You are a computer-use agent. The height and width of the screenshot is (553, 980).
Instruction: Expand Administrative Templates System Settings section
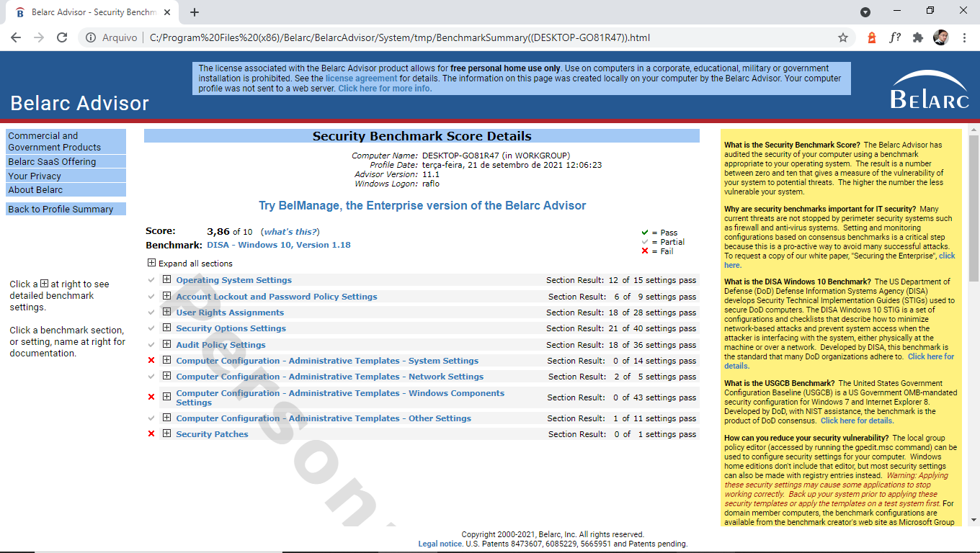pyautogui.click(x=166, y=360)
